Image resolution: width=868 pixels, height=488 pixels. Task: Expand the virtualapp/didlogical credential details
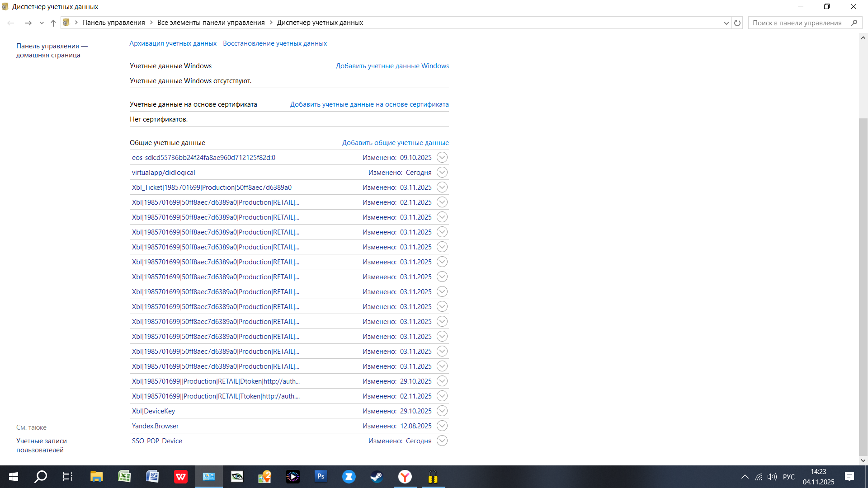pyautogui.click(x=442, y=172)
